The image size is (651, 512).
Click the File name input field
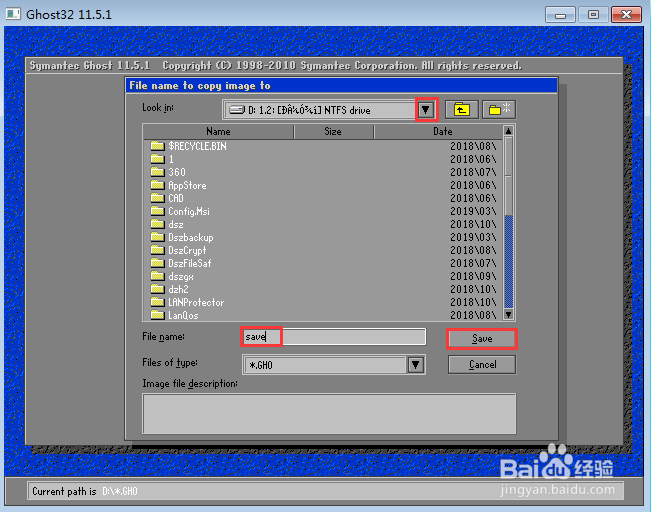point(333,337)
